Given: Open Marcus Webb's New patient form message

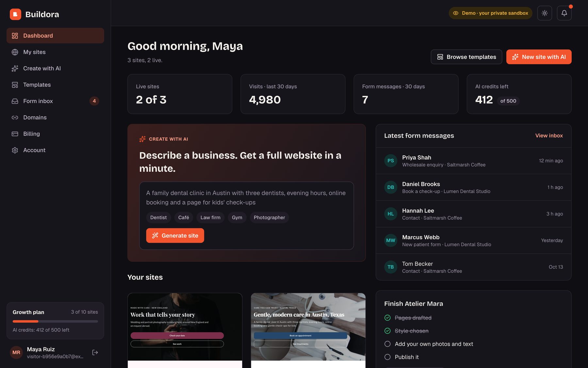Looking at the screenshot, I should [x=473, y=240].
